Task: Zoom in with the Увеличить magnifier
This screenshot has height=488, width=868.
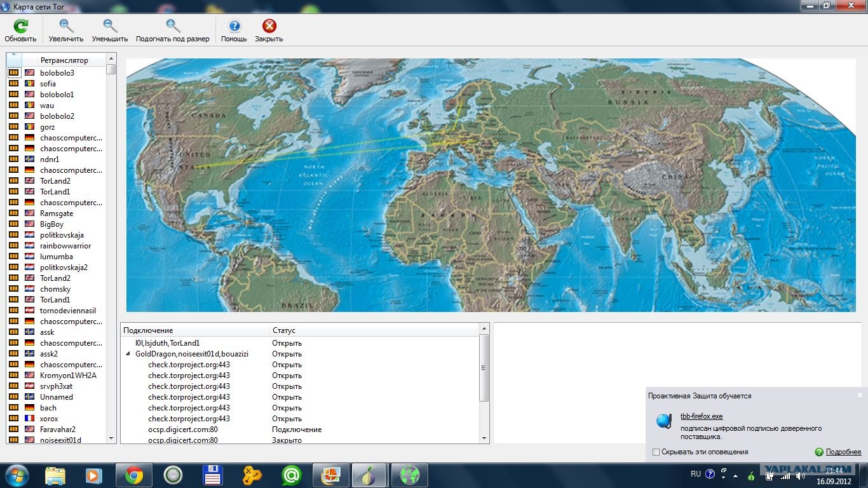Action: tap(66, 27)
